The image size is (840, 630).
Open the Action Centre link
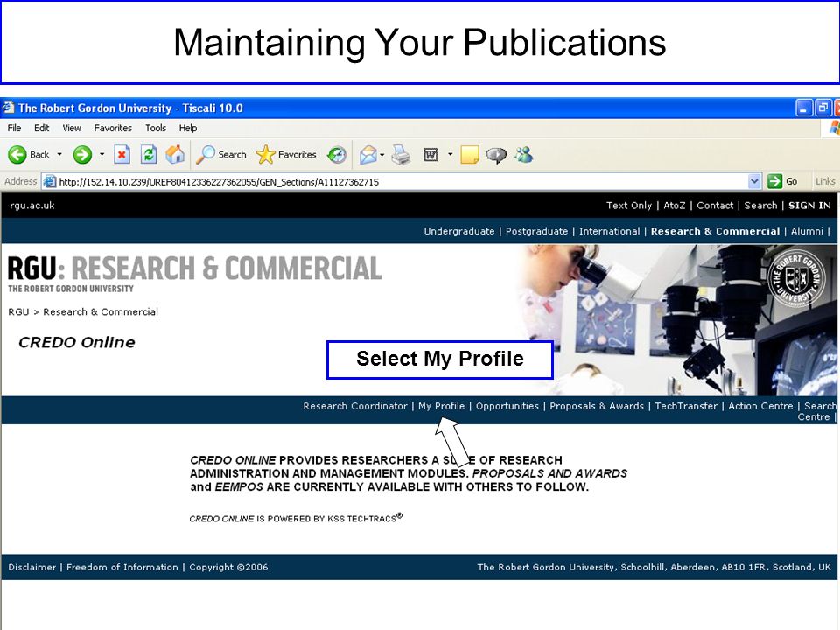[x=760, y=406]
